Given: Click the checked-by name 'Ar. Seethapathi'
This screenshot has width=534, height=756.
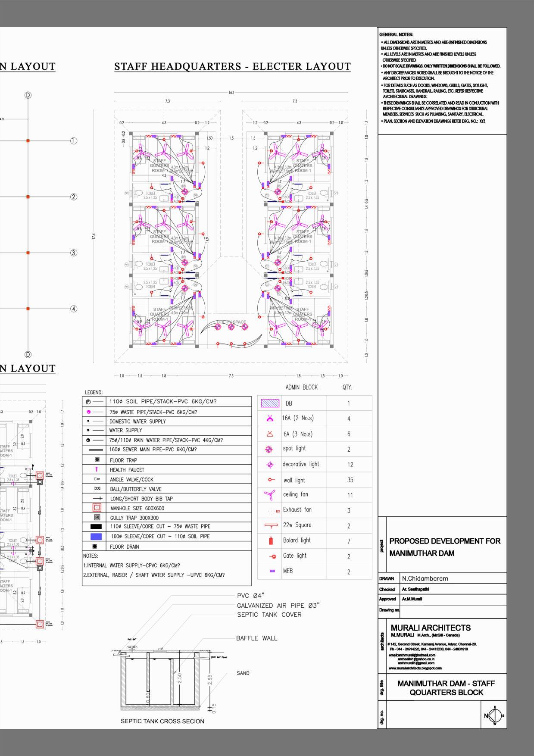Looking at the screenshot, I should (415, 589).
